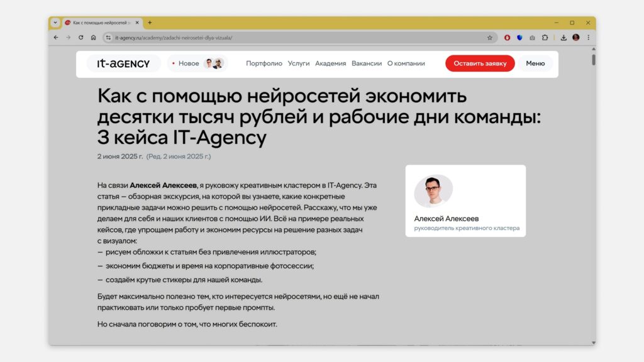Open the red Opera extension icon
This screenshot has height=362, width=644.
[508, 38]
